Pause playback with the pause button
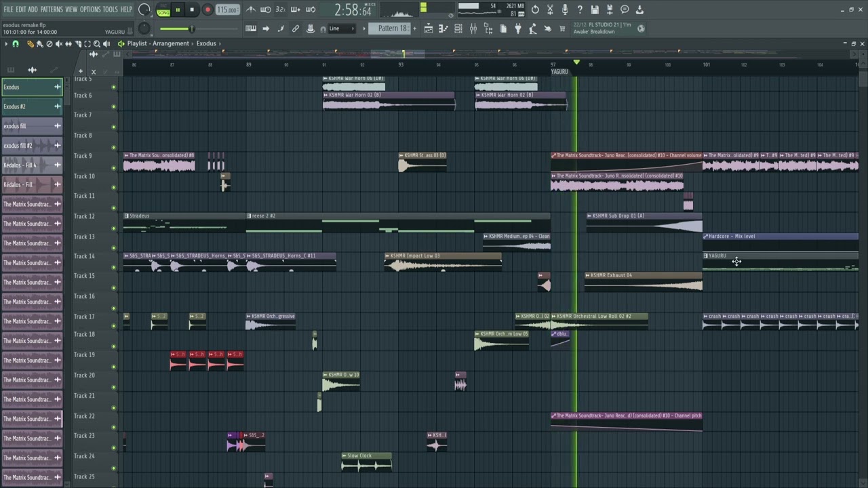868x488 pixels. coord(178,9)
